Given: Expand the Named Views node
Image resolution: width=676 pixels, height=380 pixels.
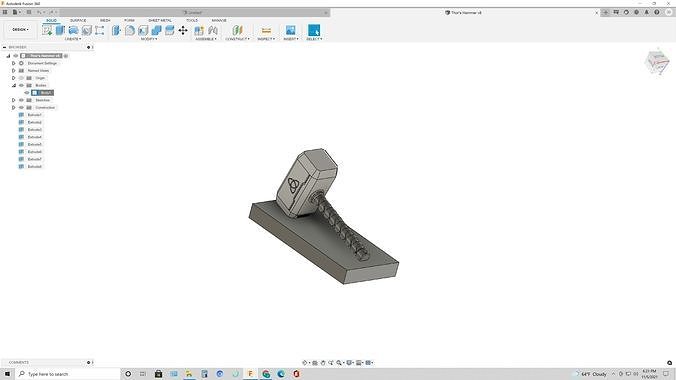Looking at the screenshot, I should [x=13, y=71].
